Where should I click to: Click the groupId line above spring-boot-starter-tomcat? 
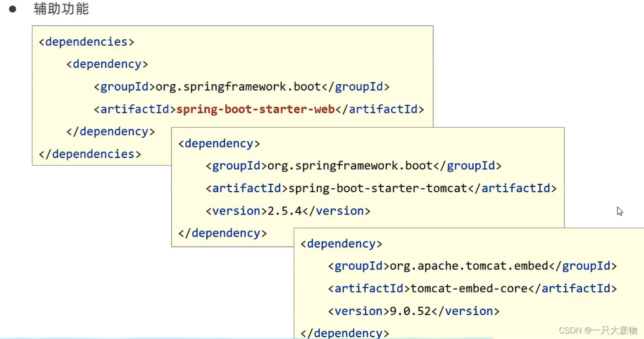[x=354, y=166]
